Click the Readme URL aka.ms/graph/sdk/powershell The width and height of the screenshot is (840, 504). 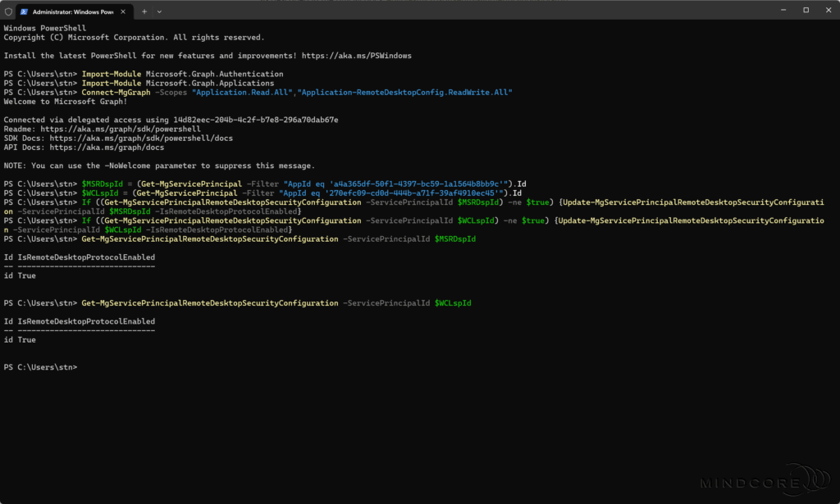click(121, 129)
